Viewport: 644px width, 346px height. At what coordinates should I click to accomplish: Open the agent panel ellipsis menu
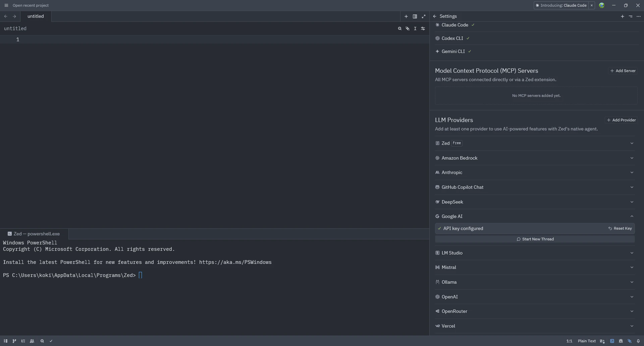pyautogui.click(x=639, y=16)
